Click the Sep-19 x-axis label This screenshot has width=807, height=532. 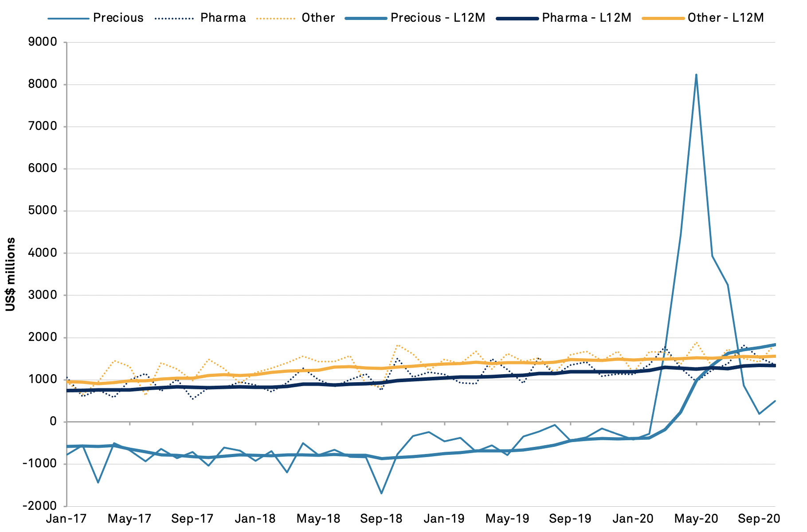(x=570, y=519)
